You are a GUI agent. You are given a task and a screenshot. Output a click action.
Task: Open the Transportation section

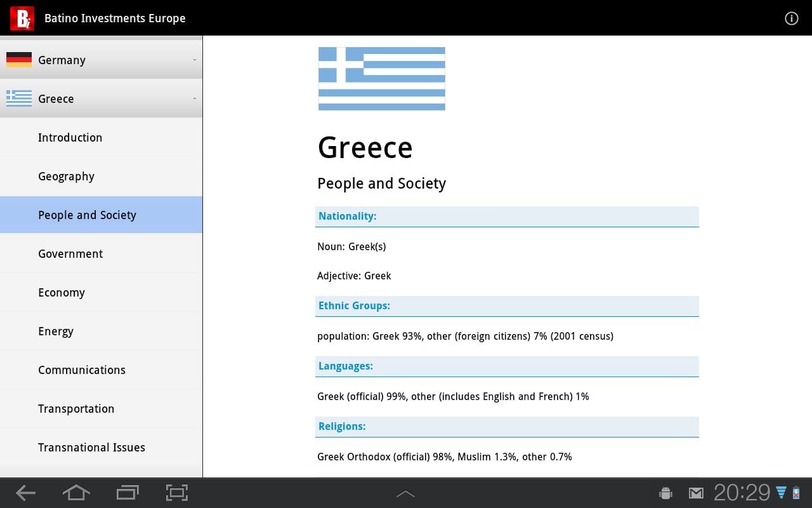tap(101, 408)
